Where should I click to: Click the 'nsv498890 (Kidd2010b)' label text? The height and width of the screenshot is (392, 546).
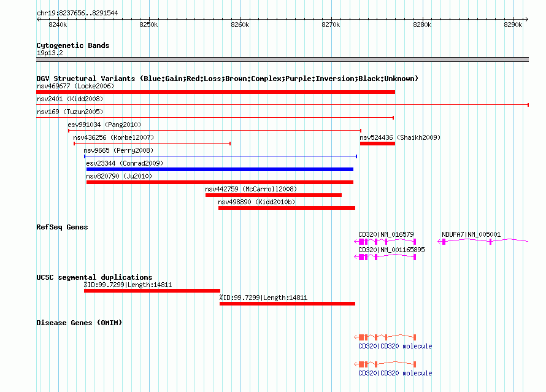tap(256, 202)
